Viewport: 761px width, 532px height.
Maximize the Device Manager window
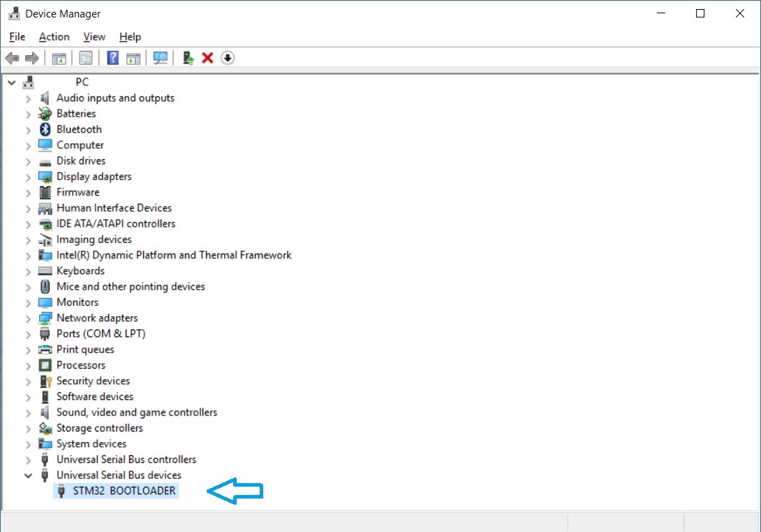[x=700, y=13]
